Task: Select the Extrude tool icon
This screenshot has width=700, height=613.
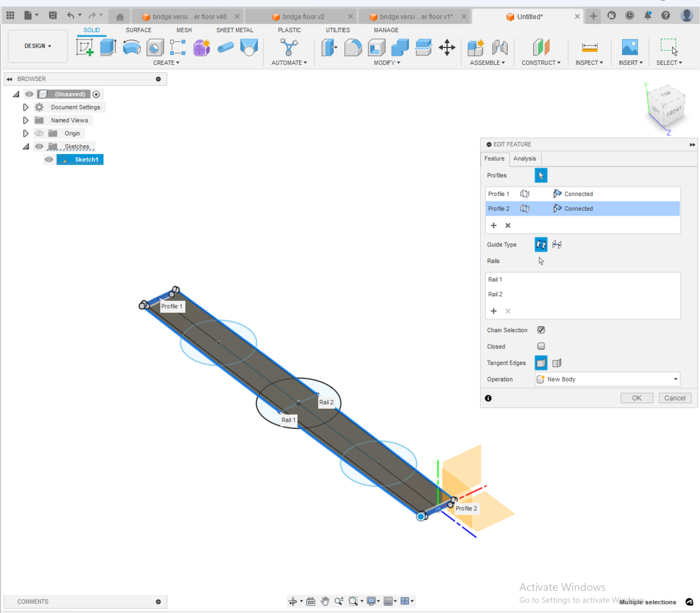Action: coord(108,47)
